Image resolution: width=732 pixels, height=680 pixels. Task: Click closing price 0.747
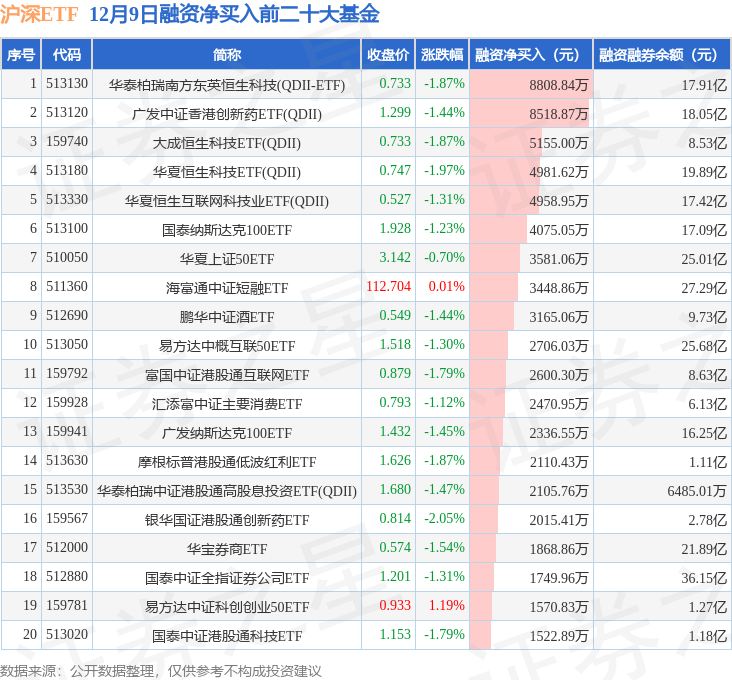click(x=395, y=170)
